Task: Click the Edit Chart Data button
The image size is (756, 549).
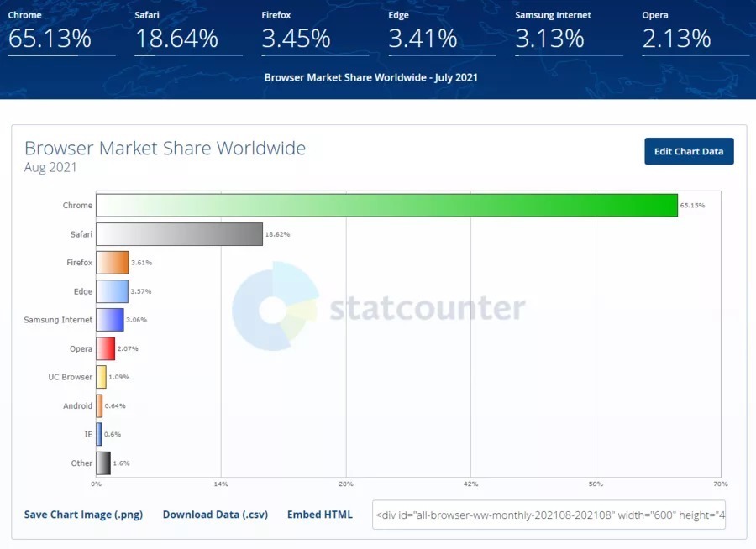Action: point(689,151)
